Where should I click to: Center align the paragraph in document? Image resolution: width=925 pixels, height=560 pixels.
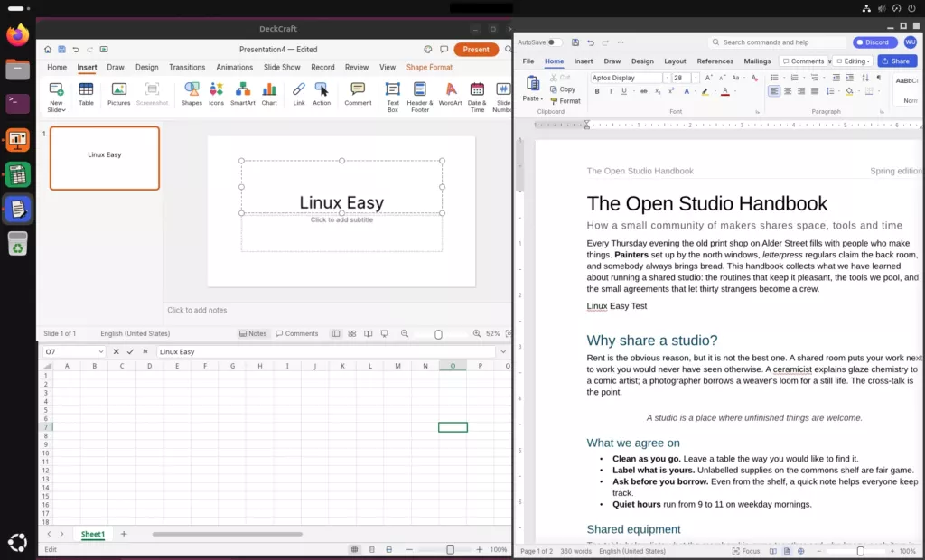788,91
